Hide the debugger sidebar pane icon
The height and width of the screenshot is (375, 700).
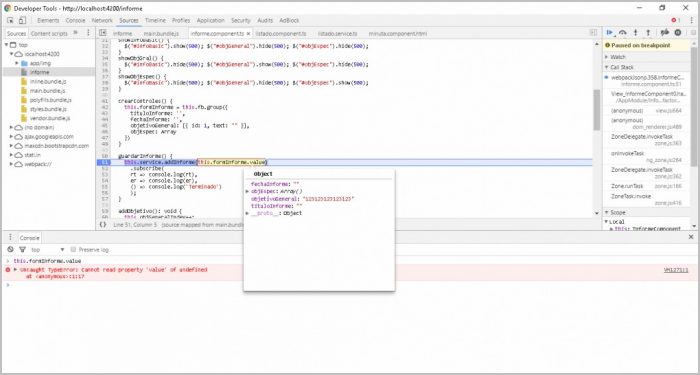point(593,33)
